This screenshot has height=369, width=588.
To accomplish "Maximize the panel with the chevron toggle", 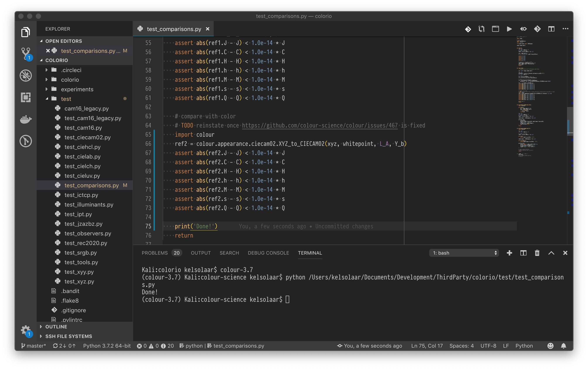I will tap(551, 253).
